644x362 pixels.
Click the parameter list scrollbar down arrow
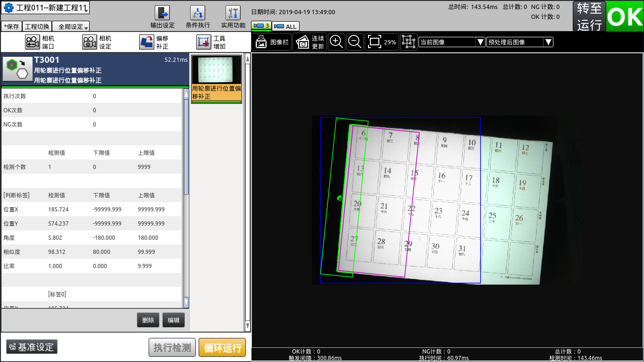click(x=186, y=303)
